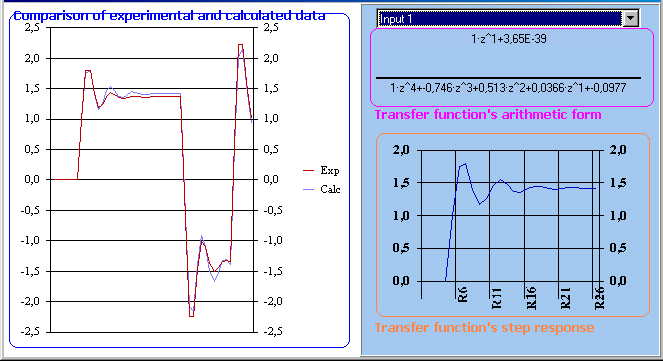Click the 1,5 left axis label of step chart
663x361 pixels.
coord(401,183)
